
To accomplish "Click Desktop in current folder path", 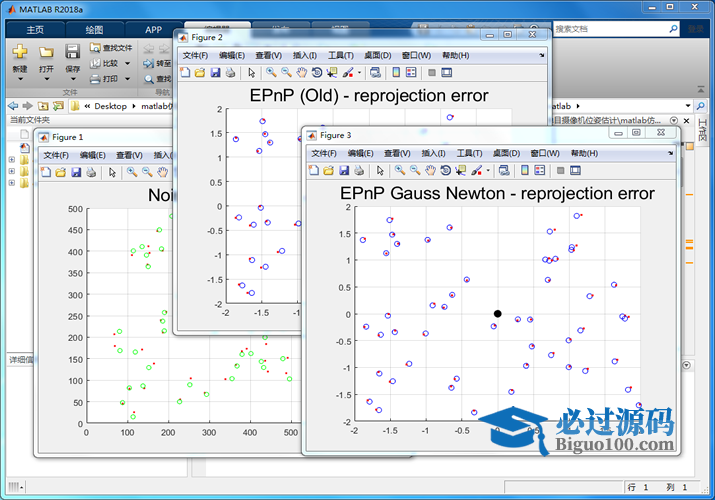I will click(110, 106).
